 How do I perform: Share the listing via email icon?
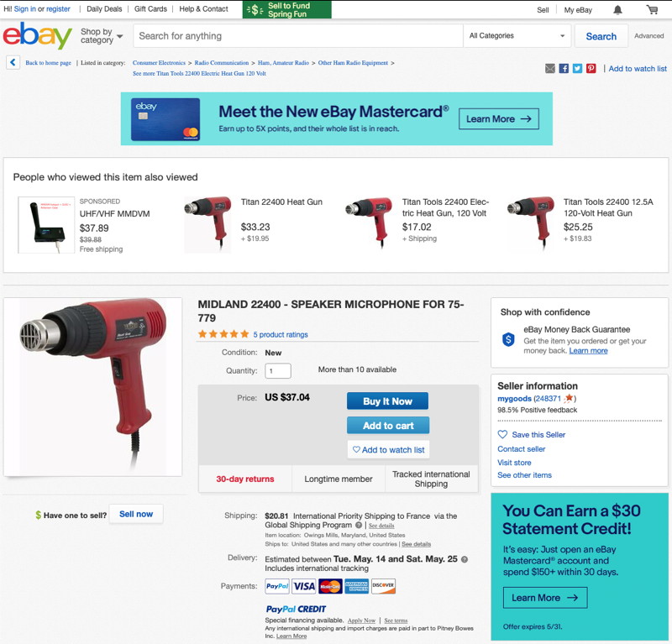tap(550, 69)
